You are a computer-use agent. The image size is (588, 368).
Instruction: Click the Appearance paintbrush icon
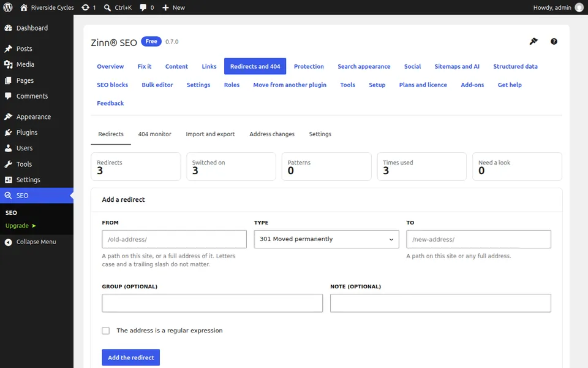(8, 117)
